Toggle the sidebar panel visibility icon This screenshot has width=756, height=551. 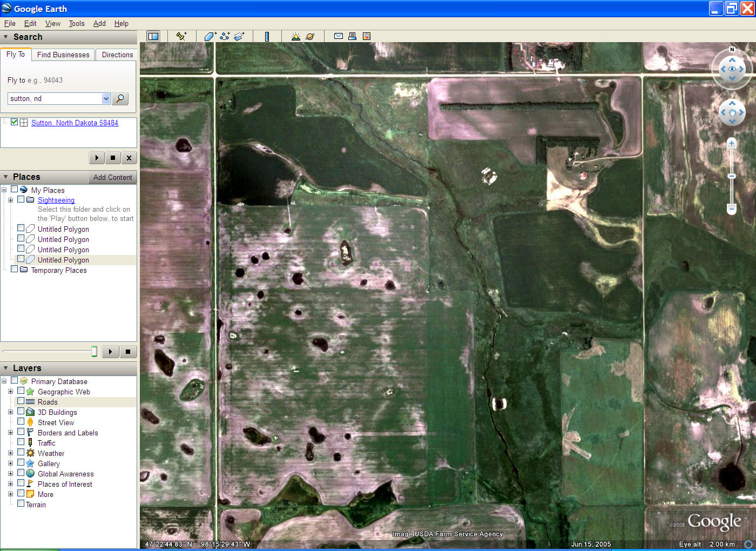153,36
